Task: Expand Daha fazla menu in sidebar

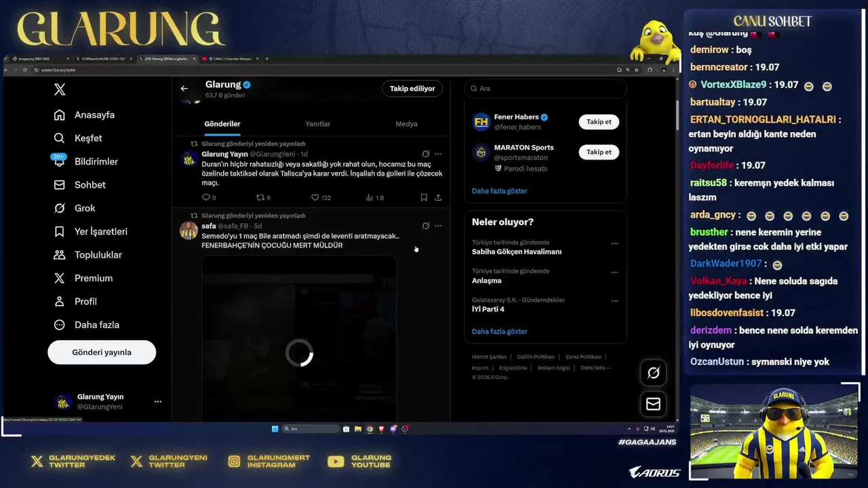Action: (87, 325)
